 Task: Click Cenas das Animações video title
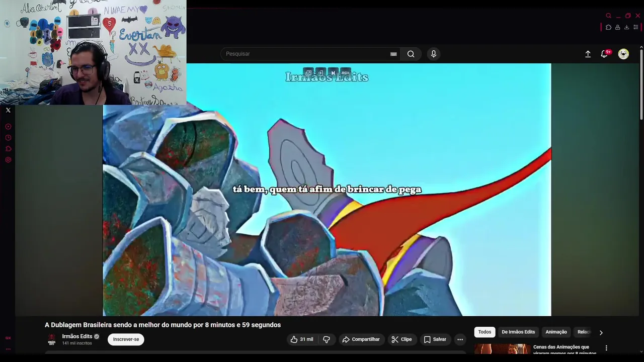(x=565, y=349)
